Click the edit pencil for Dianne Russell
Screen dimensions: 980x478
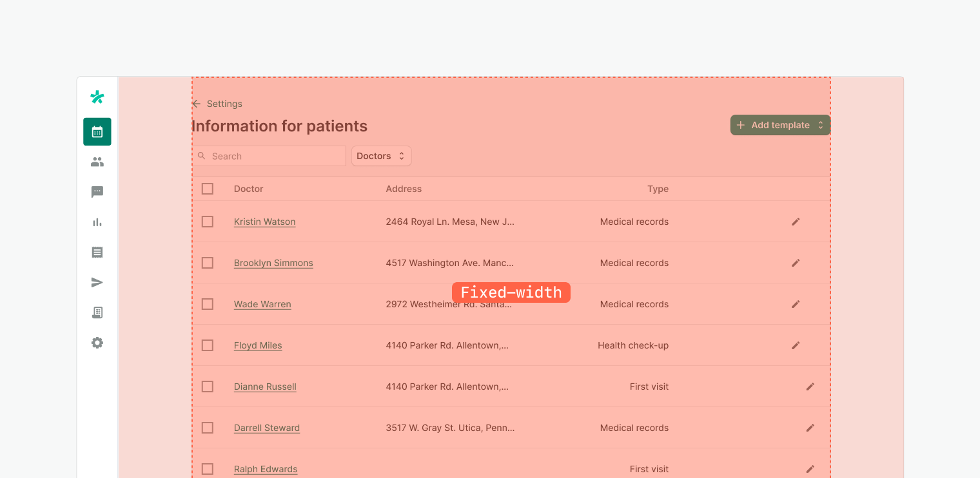tap(810, 387)
